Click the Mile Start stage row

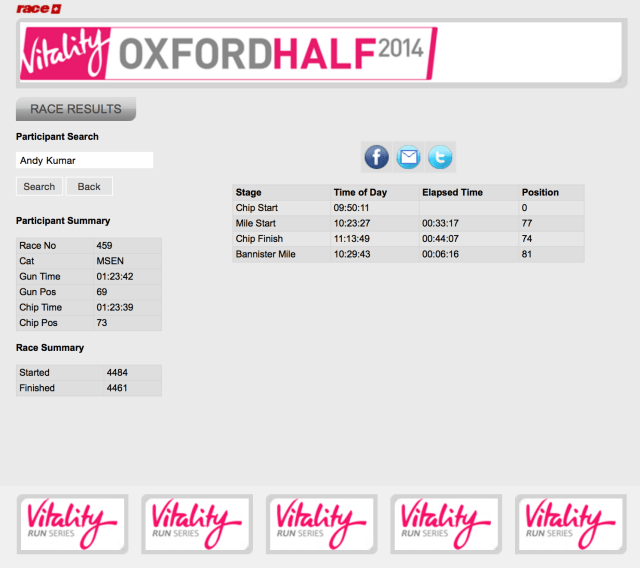coord(408,224)
